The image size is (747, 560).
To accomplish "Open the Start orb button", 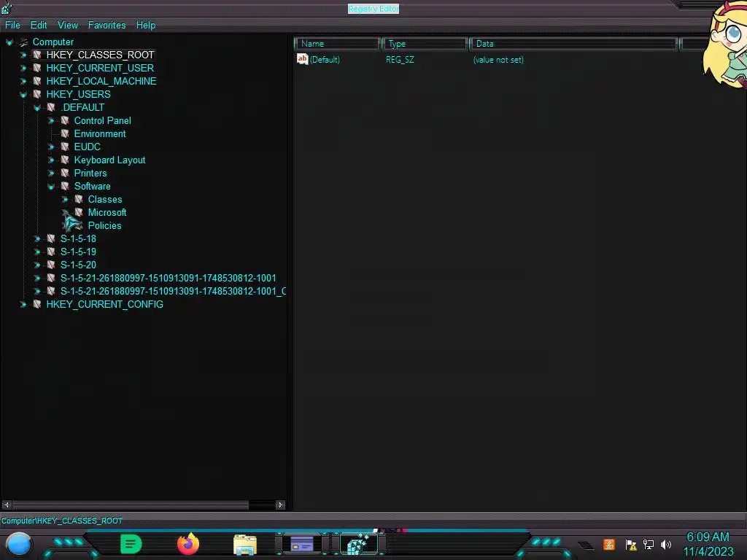I will point(18,545).
